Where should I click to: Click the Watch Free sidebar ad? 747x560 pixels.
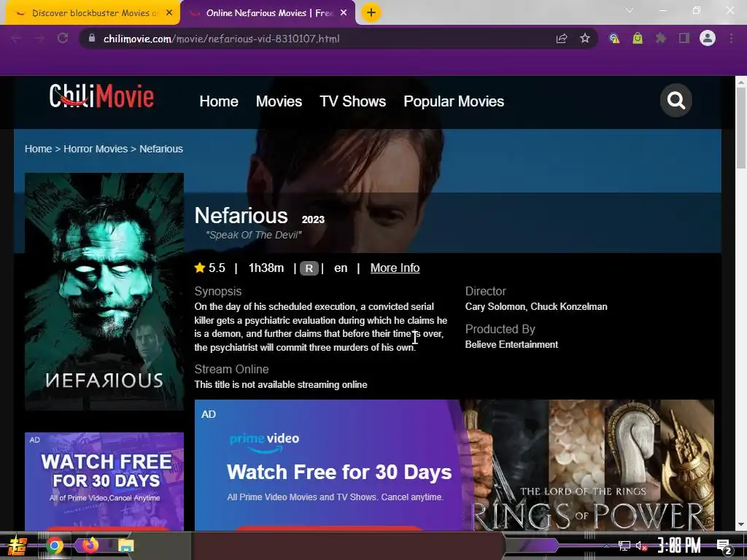tap(104, 481)
